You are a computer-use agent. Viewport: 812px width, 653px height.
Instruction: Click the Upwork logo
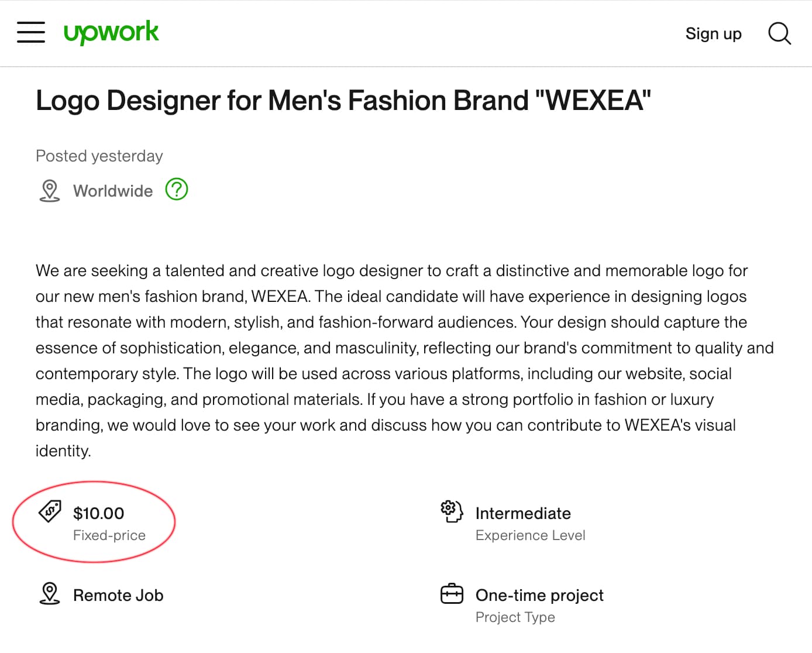coord(111,32)
